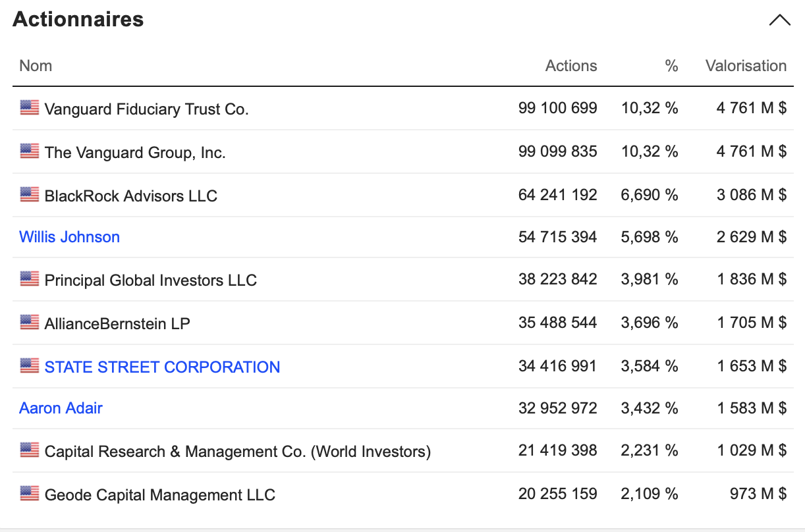Click the 3,696 % value
This screenshot has height=532, width=805.
[x=650, y=323]
